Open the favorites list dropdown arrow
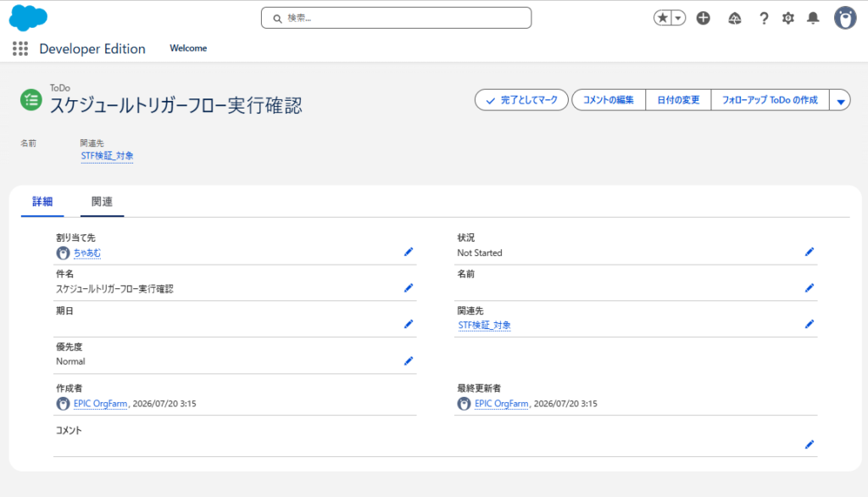 coord(678,18)
